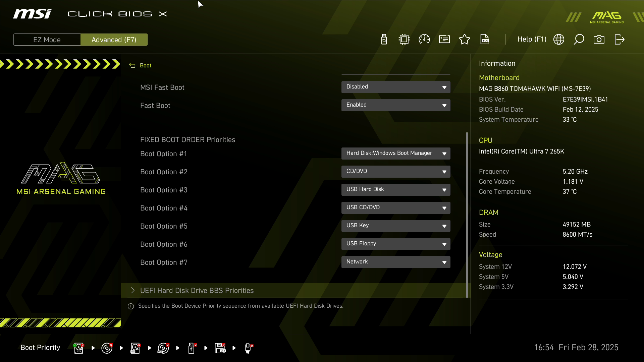Image resolution: width=644 pixels, height=362 pixels.
Task: Open the Favorites star icon
Action: [465, 40]
